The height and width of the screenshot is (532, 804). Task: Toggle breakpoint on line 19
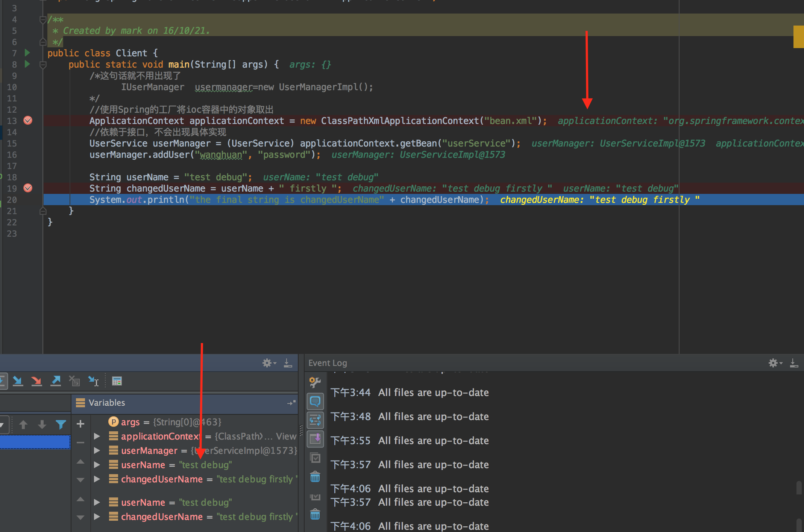tap(28, 188)
